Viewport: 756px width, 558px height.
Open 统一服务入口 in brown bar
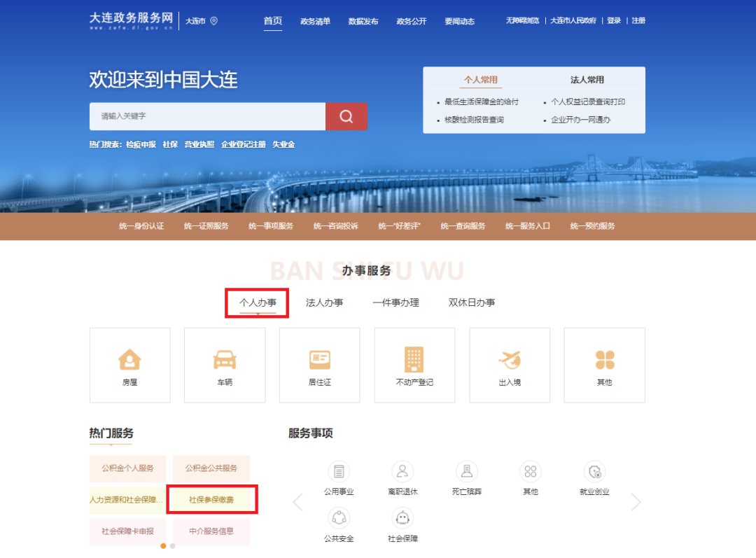[x=528, y=225]
